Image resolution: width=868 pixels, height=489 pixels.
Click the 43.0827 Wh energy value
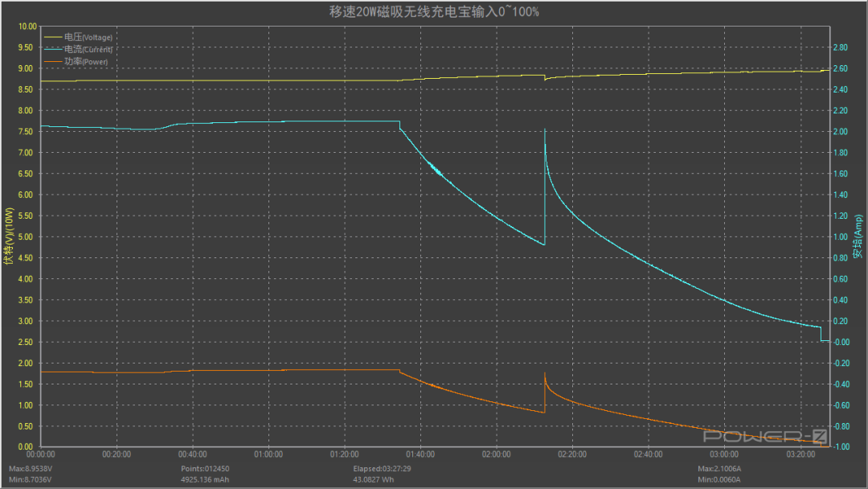pyautogui.click(x=374, y=479)
